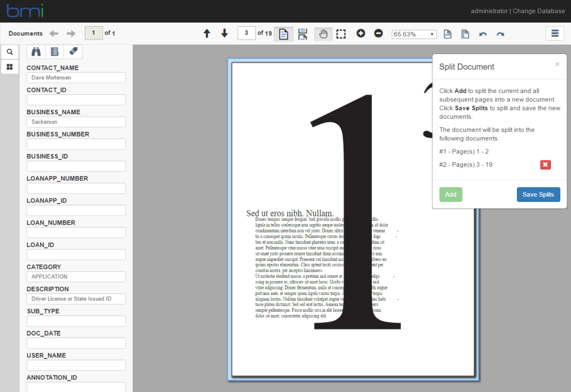Click the zoom out minus icon
The image size is (571, 392).
[x=379, y=33]
